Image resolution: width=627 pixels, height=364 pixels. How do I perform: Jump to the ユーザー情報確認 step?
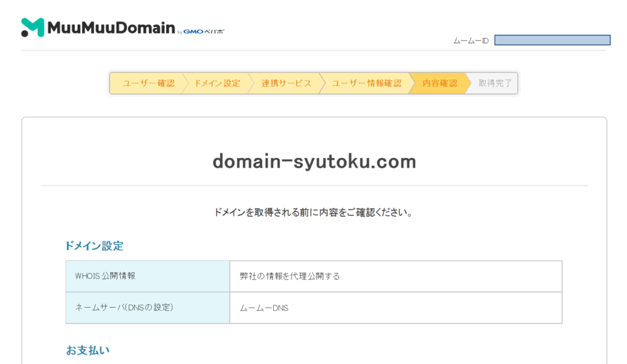366,83
